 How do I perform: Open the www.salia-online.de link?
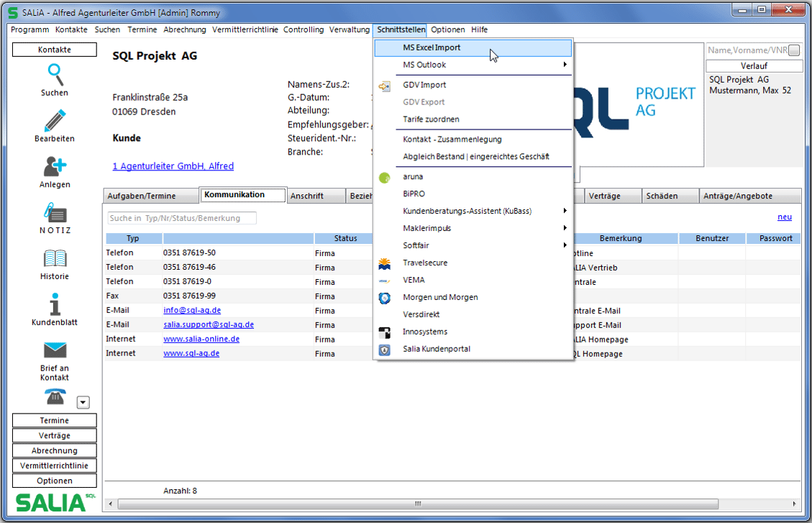(x=201, y=339)
